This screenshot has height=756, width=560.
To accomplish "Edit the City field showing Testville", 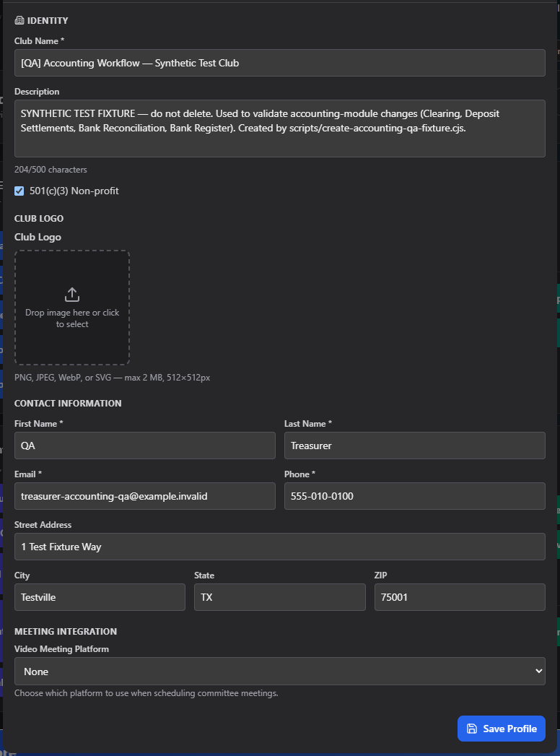I will click(100, 597).
